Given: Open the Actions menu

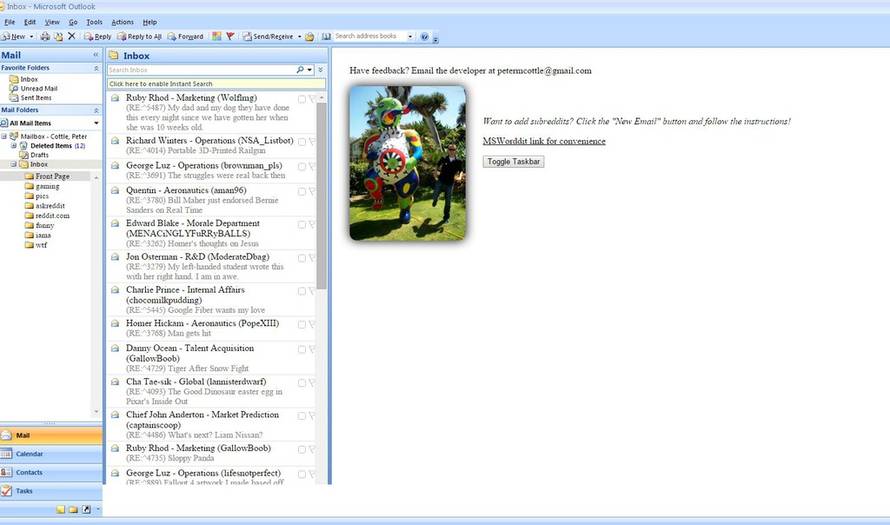Looking at the screenshot, I should point(123,22).
